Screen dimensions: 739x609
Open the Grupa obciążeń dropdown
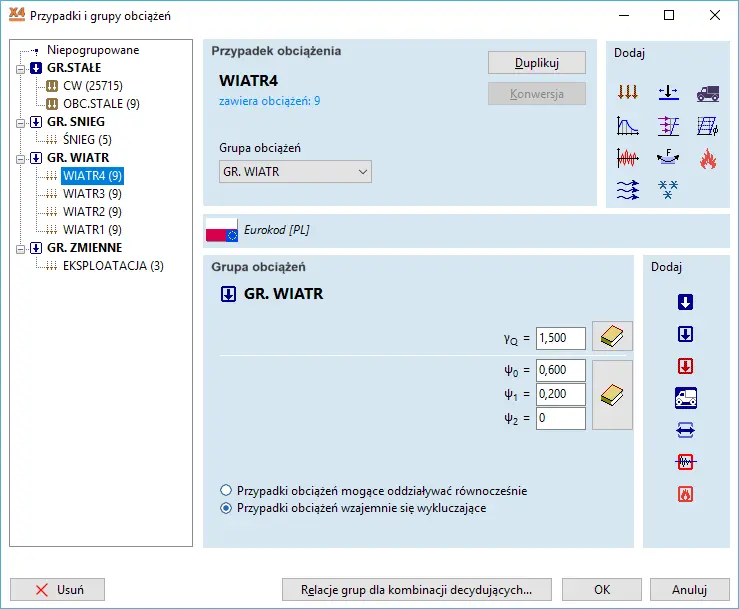click(x=295, y=172)
